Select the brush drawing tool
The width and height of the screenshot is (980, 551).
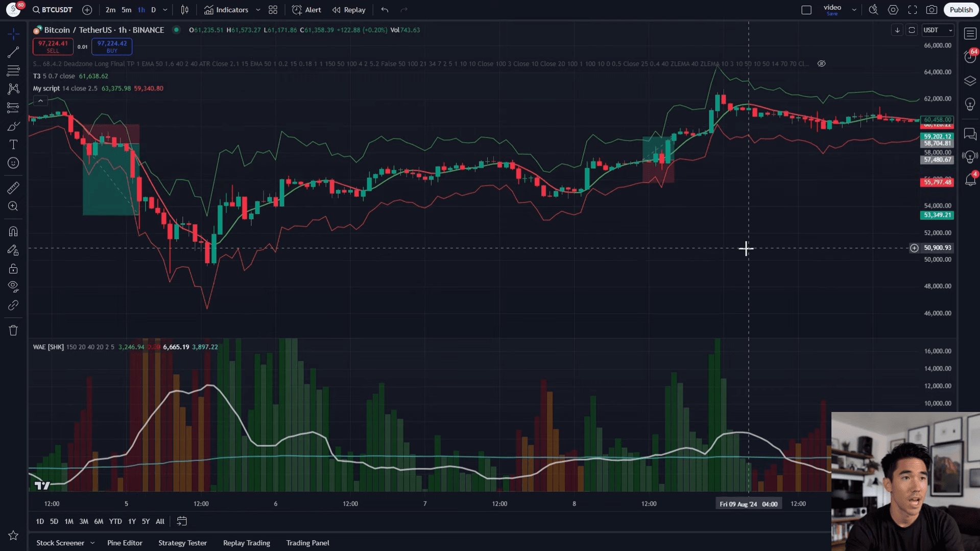point(13,126)
